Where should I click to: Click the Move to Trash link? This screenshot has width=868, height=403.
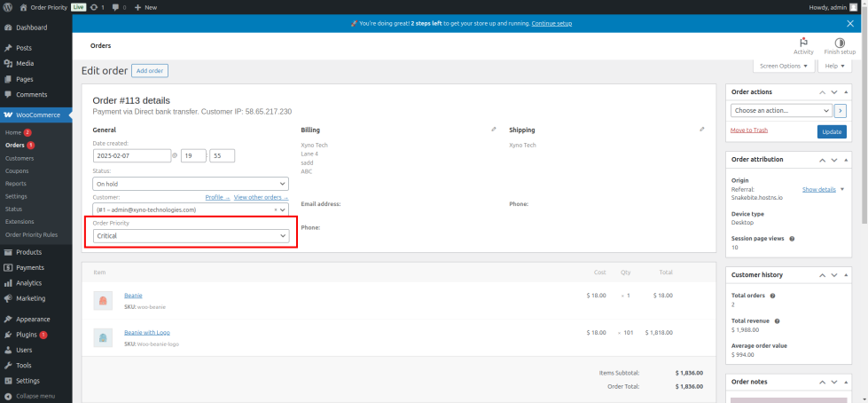coord(749,130)
